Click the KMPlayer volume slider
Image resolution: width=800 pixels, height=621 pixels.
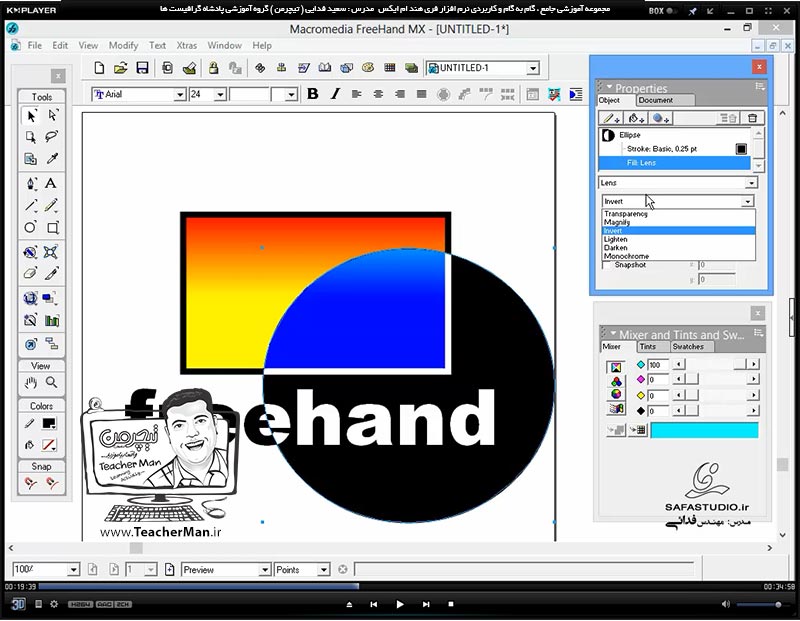point(761,604)
